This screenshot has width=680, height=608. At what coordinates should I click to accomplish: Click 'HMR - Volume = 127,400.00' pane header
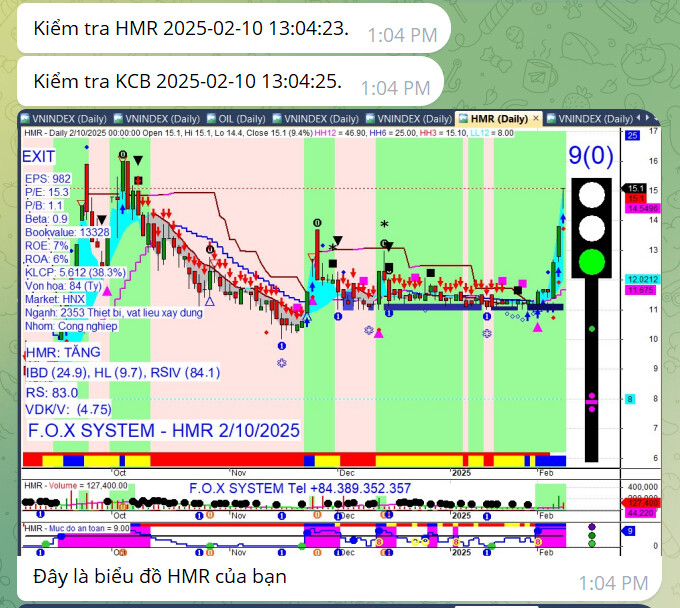[x=76, y=486]
